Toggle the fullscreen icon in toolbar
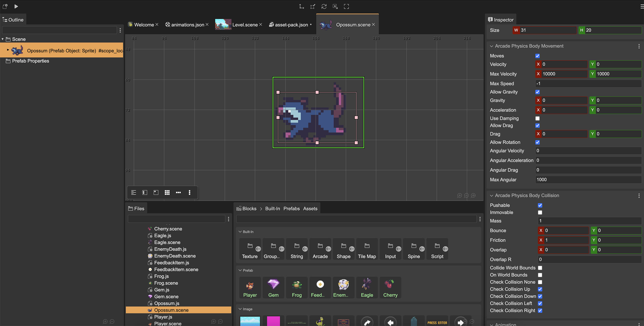 tap(346, 6)
